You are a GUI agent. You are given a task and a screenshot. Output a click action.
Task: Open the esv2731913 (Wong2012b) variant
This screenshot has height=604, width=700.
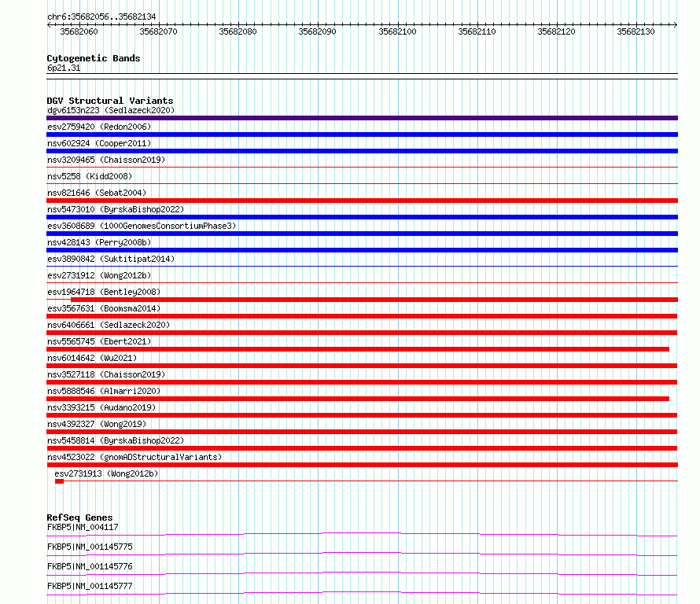coord(106,473)
